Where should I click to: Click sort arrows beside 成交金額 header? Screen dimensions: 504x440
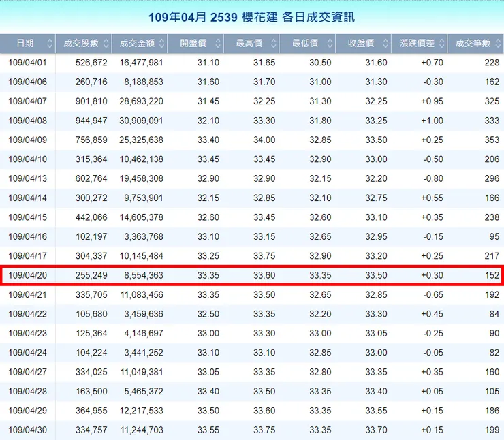click(161, 44)
